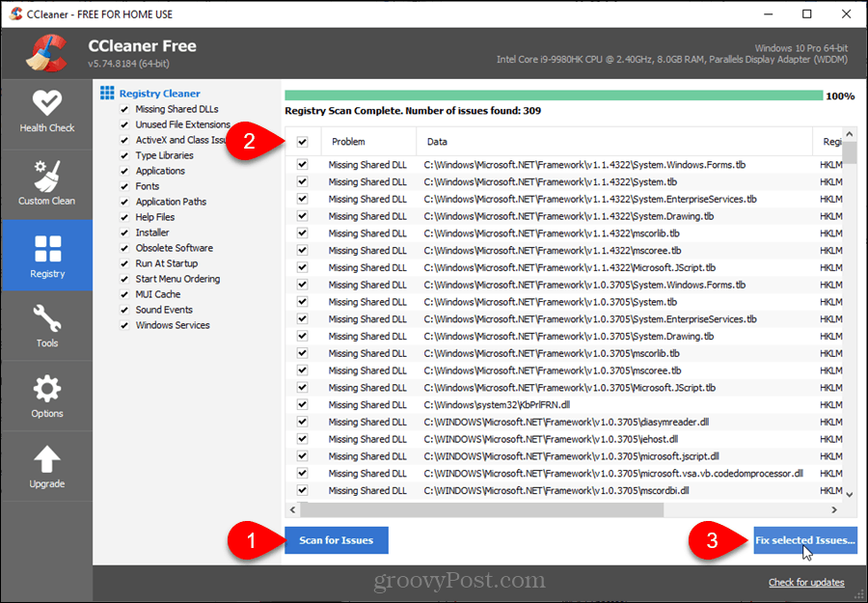Click the Registry Cleaner grid icon
Image resolution: width=868 pixels, height=603 pixels.
click(107, 93)
